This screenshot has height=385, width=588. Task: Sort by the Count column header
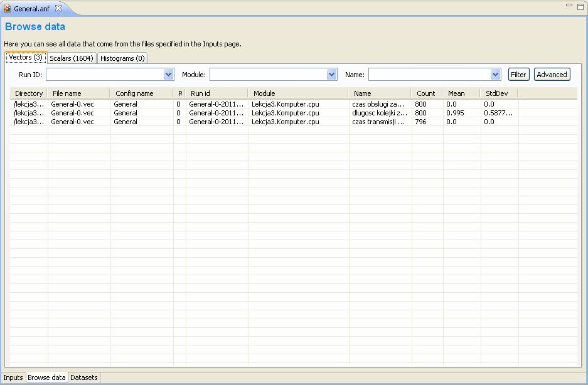coord(427,93)
